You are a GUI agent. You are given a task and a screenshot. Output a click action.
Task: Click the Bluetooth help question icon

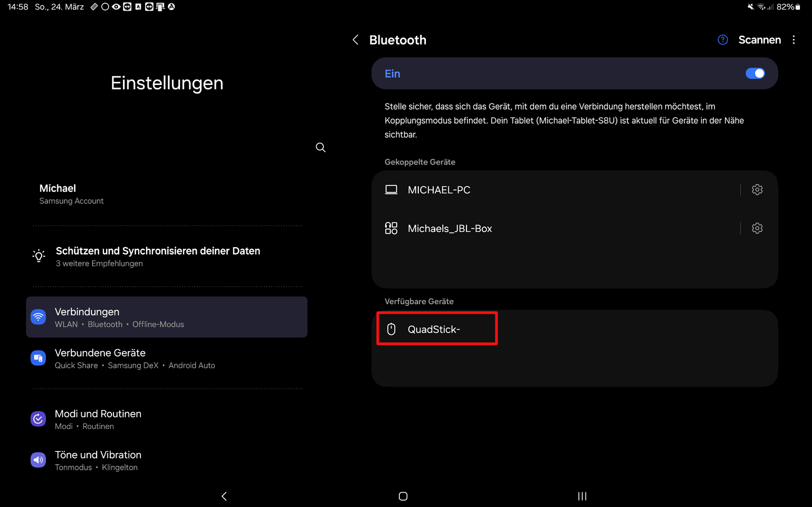[723, 40]
